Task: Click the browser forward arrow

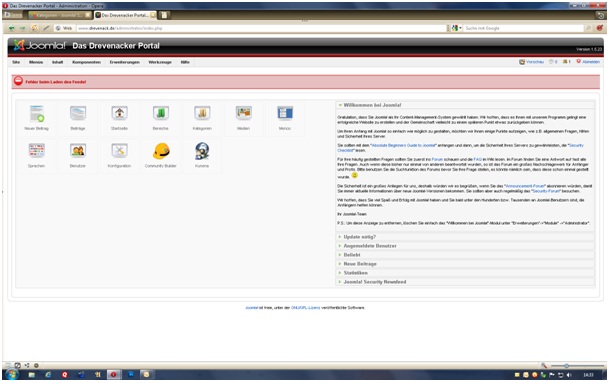Action: pyautogui.click(x=23, y=28)
